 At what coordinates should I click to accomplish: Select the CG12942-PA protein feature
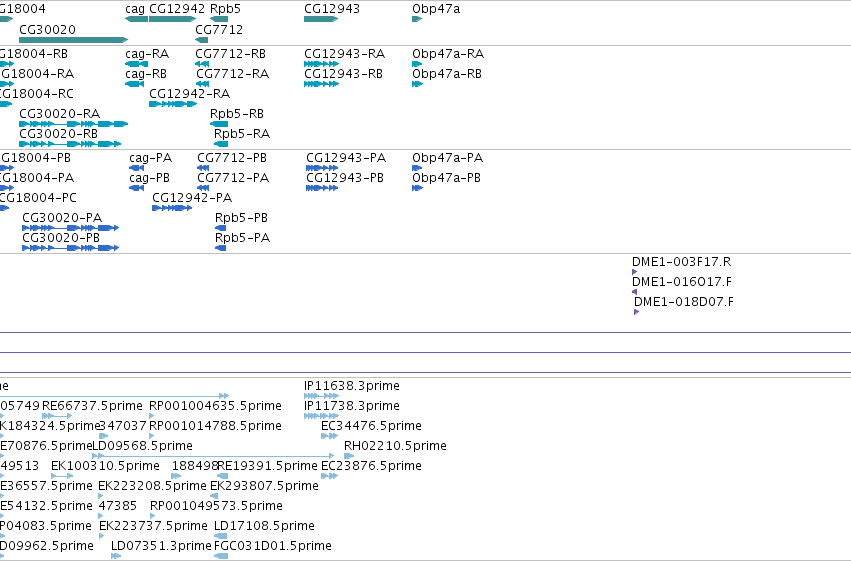[x=172, y=208]
